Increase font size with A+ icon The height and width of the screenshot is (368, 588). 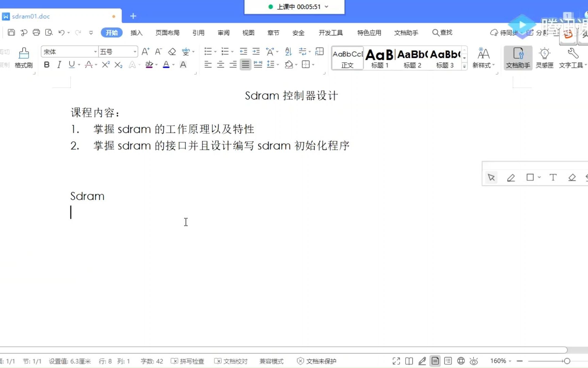click(x=146, y=51)
